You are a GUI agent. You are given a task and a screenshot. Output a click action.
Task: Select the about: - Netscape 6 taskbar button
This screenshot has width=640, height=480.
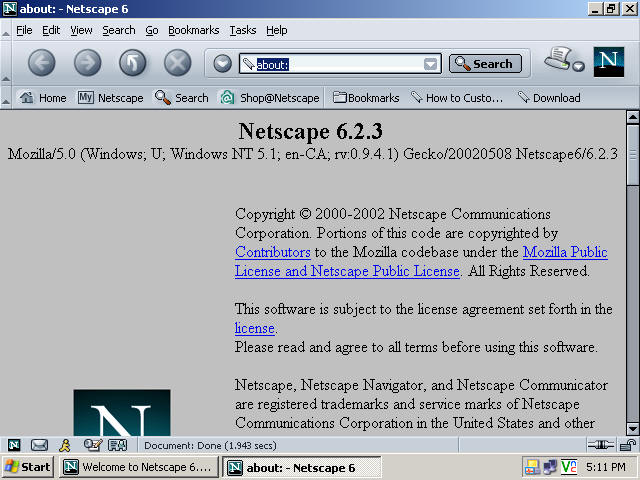point(302,467)
